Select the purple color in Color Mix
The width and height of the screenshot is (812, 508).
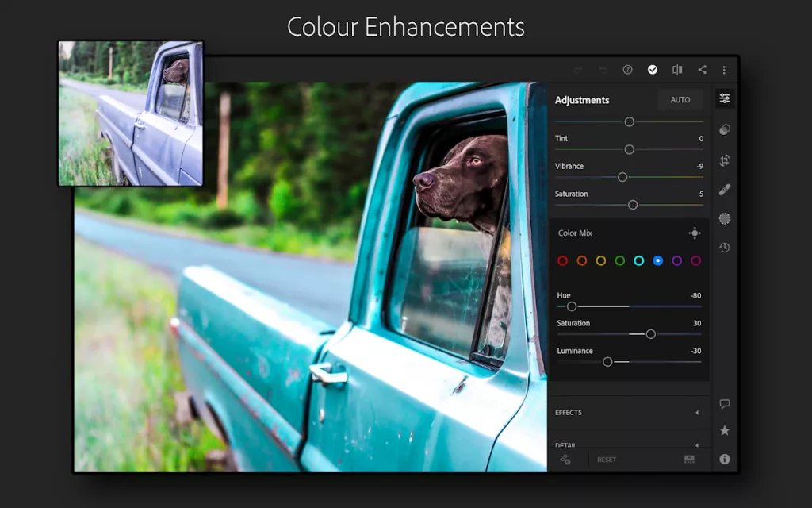pos(677,260)
